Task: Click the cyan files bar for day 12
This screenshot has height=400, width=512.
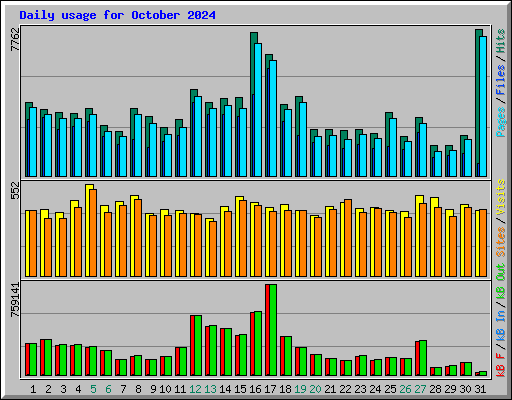Action: pyautogui.click(x=198, y=136)
